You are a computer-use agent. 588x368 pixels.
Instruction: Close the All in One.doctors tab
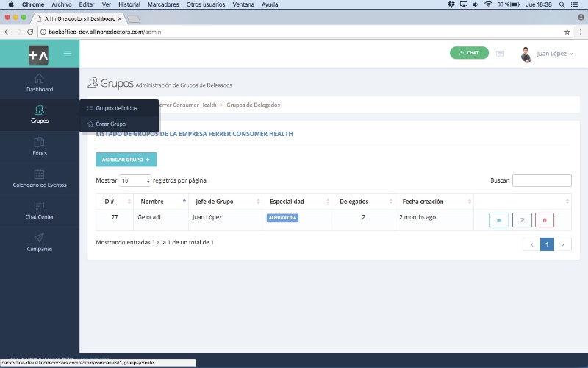[x=120, y=19]
